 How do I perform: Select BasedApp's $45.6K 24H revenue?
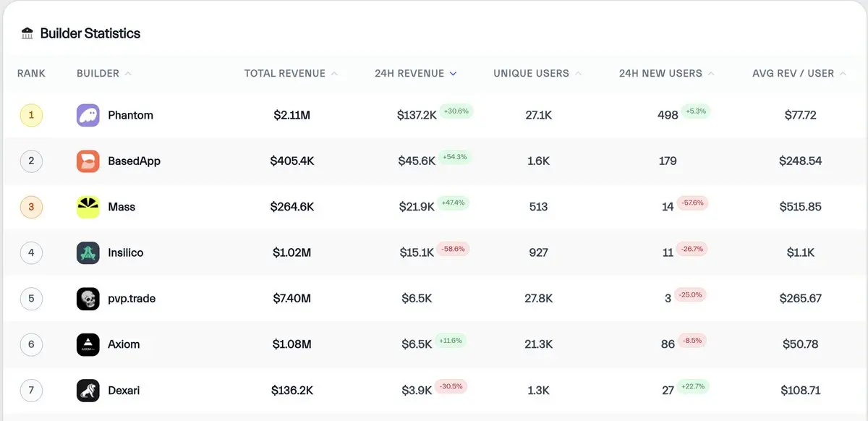pyautogui.click(x=417, y=161)
